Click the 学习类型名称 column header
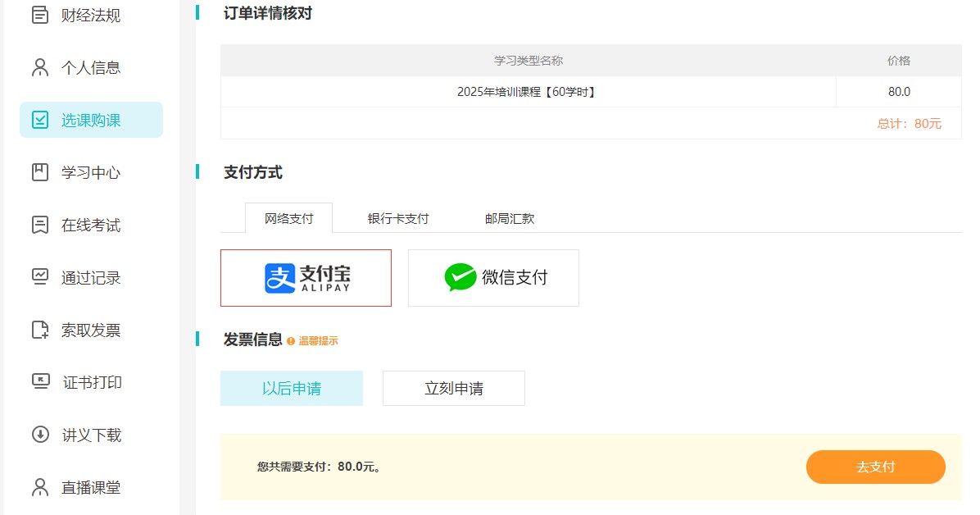Image resolution: width=980 pixels, height=515 pixels. [529, 61]
